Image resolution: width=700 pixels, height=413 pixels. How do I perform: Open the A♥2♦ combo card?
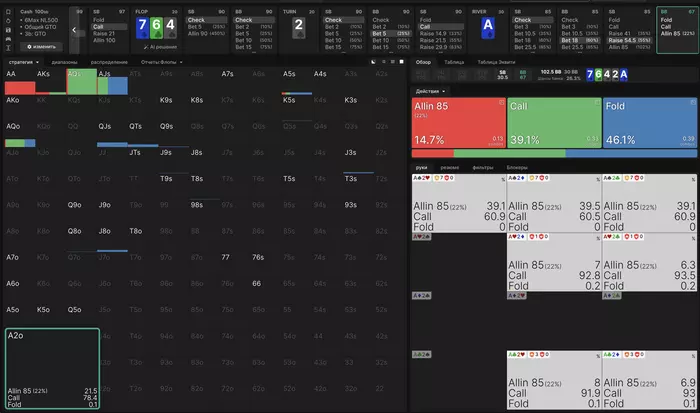(554, 262)
